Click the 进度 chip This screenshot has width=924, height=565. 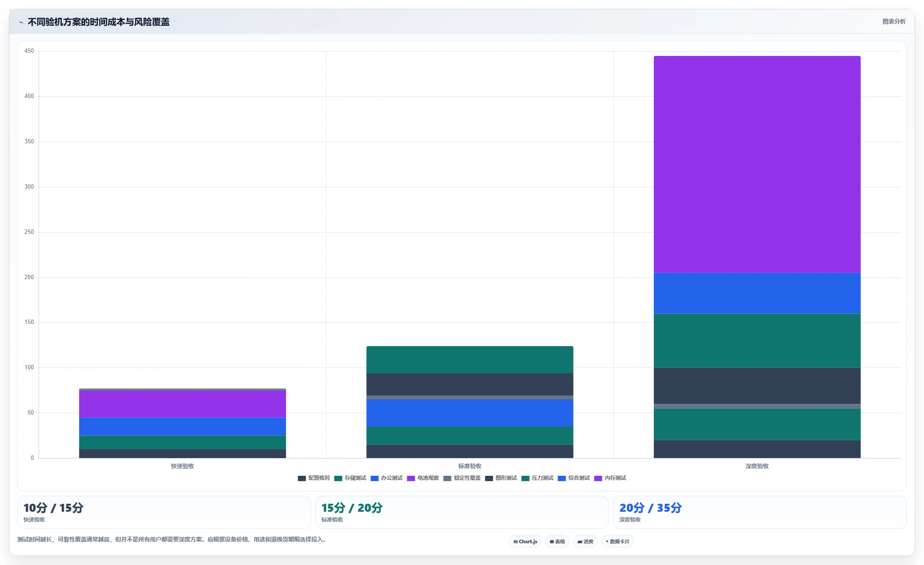click(586, 541)
